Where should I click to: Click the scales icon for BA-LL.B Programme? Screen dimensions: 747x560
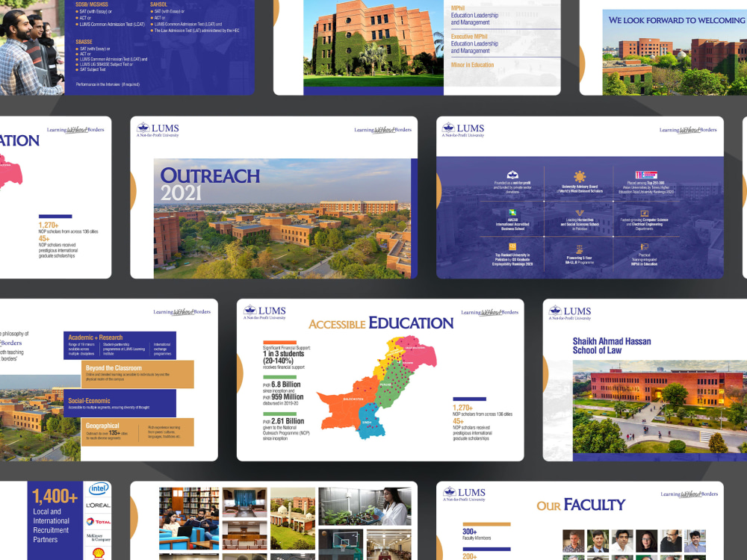(579, 248)
